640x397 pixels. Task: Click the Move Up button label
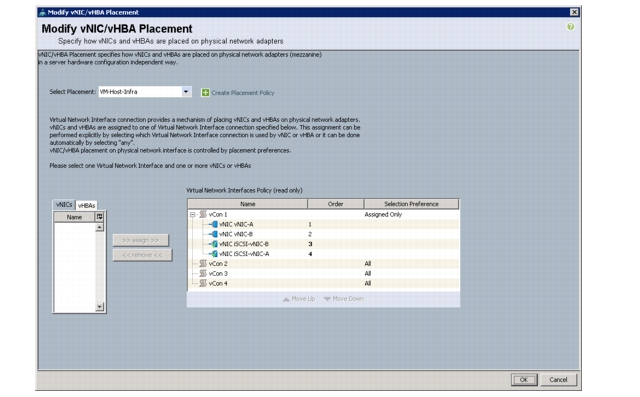303,299
